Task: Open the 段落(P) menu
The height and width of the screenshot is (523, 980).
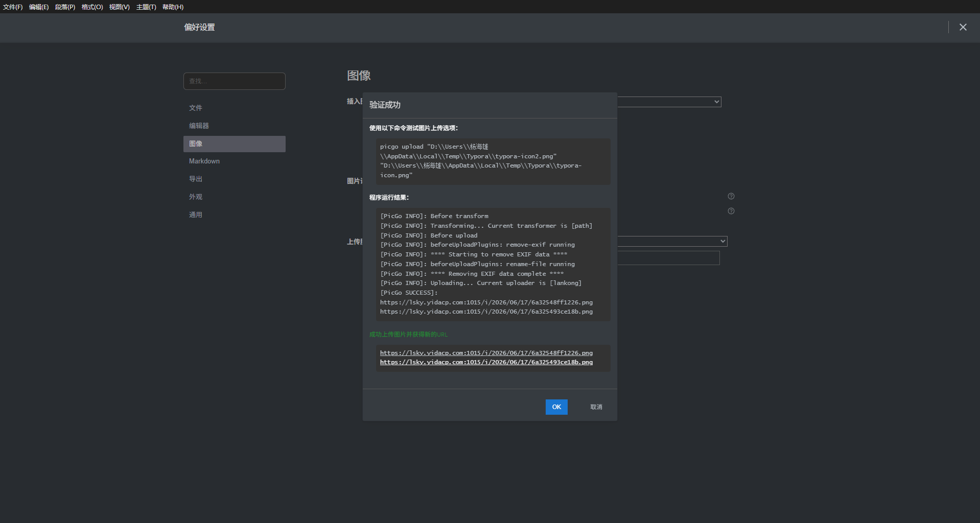Action: click(65, 7)
